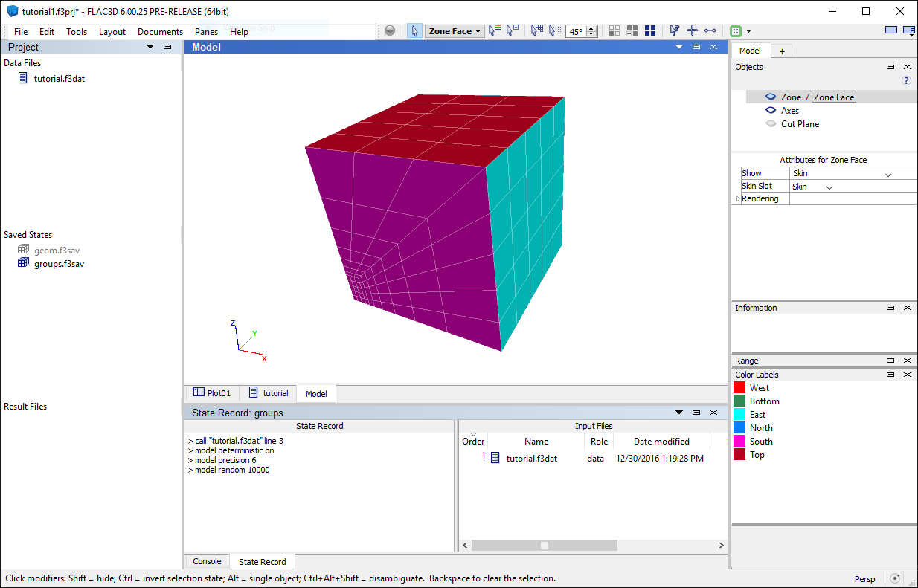The image size is (918, 588).
Task: Click the green plot options icon
Action: point(736,31)
